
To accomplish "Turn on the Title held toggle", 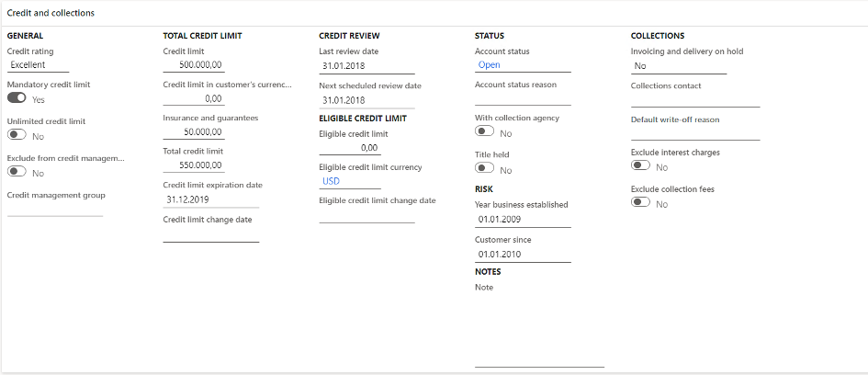I will coord(484,169).
